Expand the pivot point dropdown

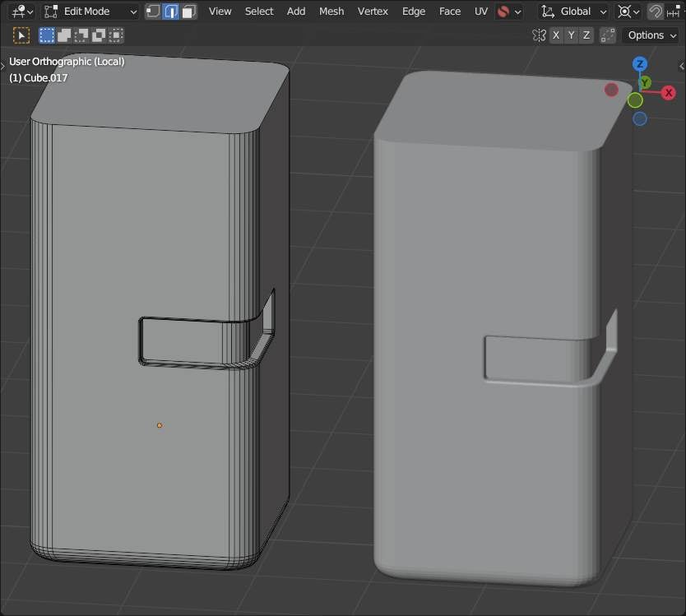629,12
